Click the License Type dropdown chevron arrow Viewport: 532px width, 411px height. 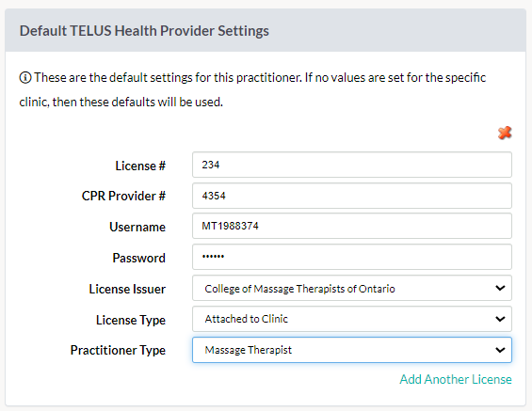[500, 319]
